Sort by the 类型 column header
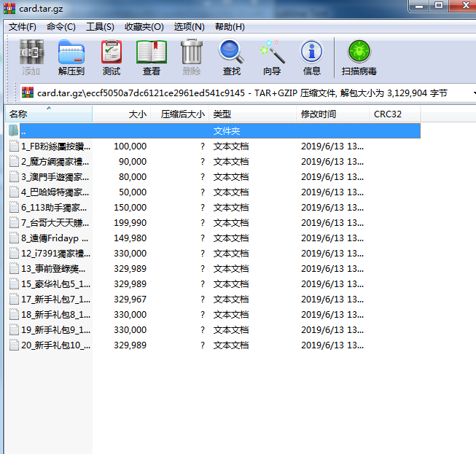The height and width of the screenshot is (454, 476). [252, 114]
